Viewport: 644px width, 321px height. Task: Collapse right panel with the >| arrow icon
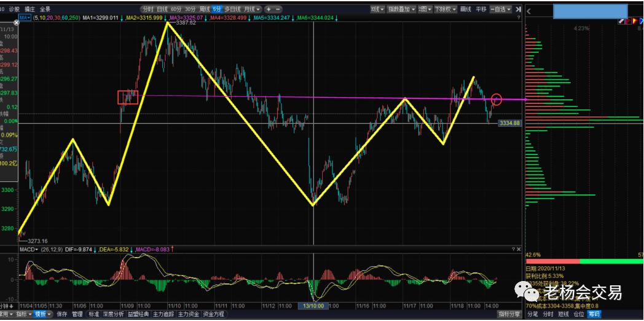point(518,9)
